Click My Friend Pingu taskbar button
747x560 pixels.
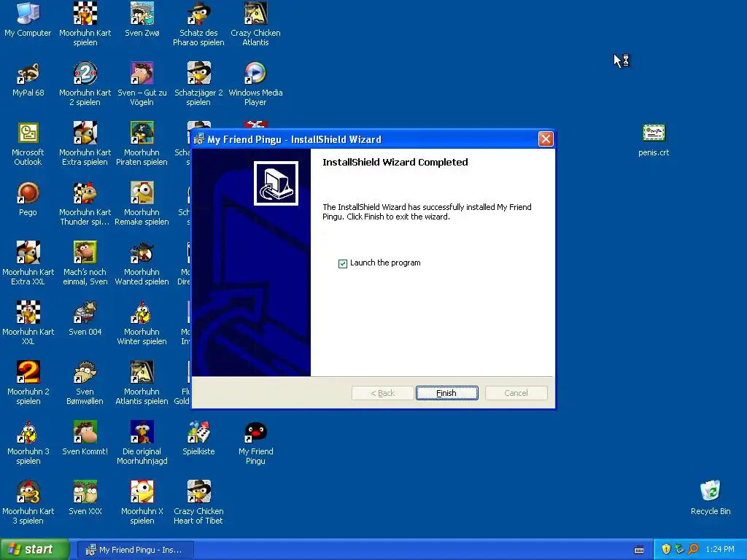[135, 550]
